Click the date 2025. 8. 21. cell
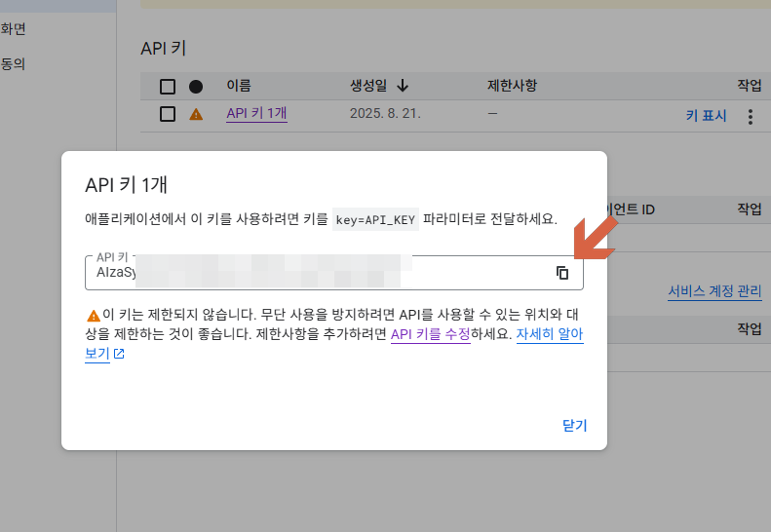Image resolution: width=771 pixels, height=532 pixels. tap(385, 114)
